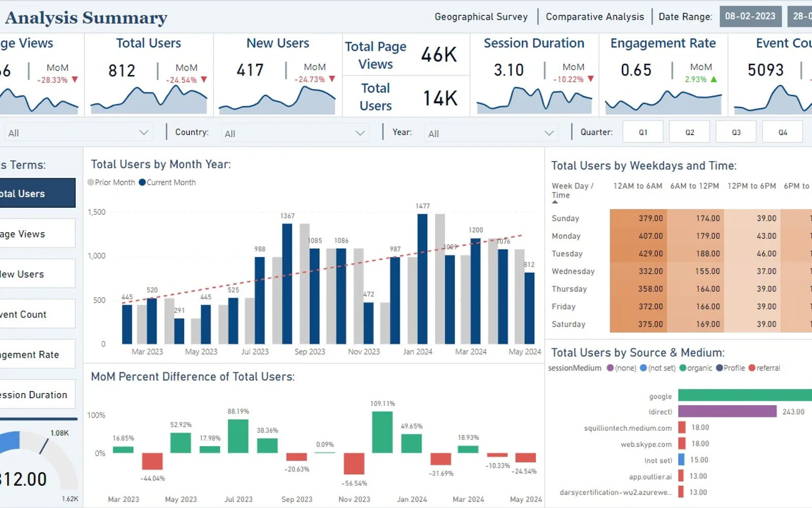Viewport: 812px width, 508px height.
Task: Select the New Users metric button
Action: pyautogui.click(x=38, y=274)
